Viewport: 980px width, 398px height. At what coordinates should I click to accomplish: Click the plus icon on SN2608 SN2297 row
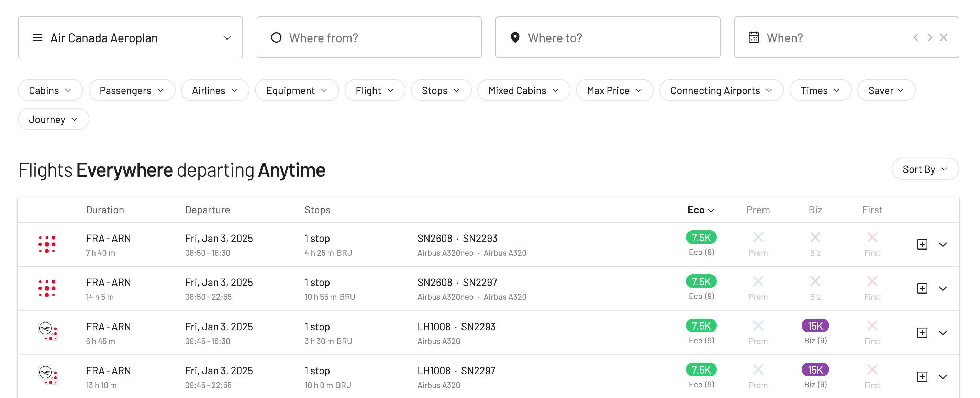[x=922, y=288]
